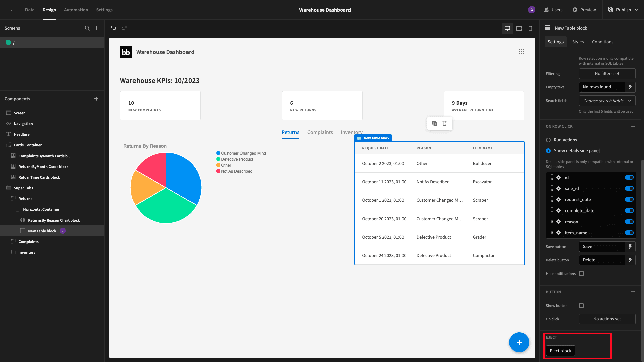Open settings gear for item_name field

(x=559, y=233)
